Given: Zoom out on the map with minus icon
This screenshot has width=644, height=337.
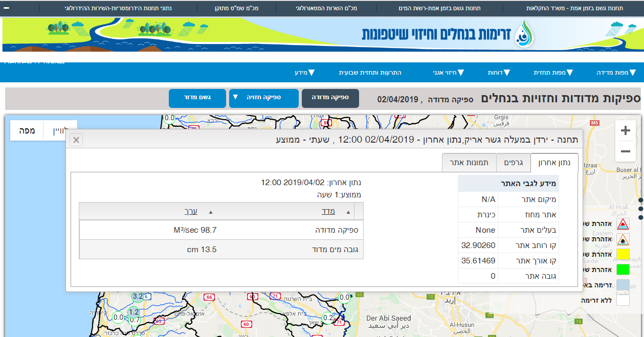Looking at the screenshot, I should 625,151.
